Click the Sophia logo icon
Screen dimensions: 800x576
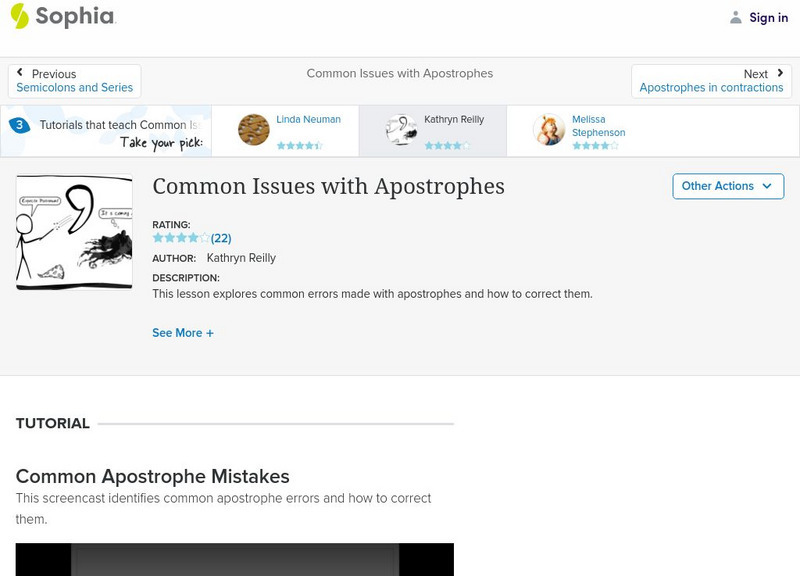click(20, 16)
